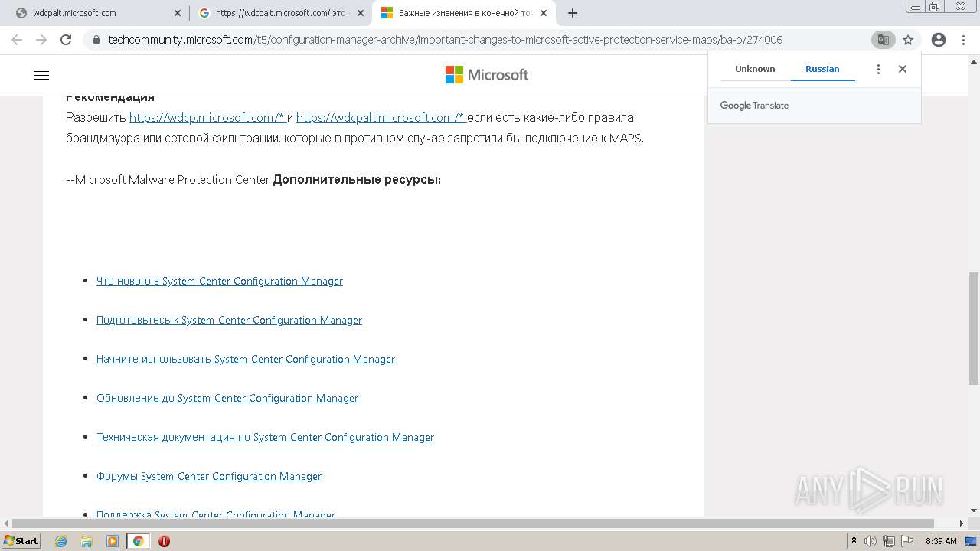The image size is (980, 551).
Task: Click the browser forward arrow
Action: point(41,40)
